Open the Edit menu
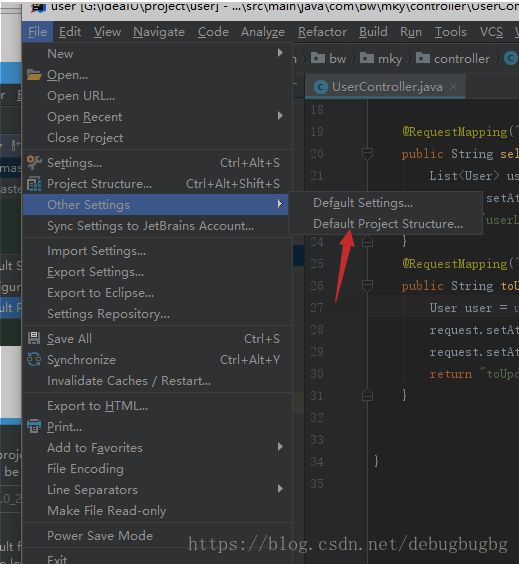This screenshot has height=564, width=519. 70,32
